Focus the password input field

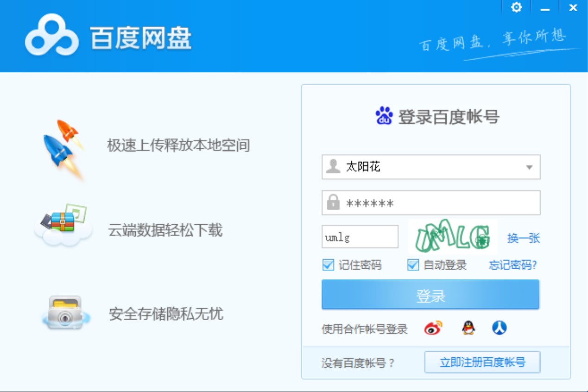(x=431, y=202)
